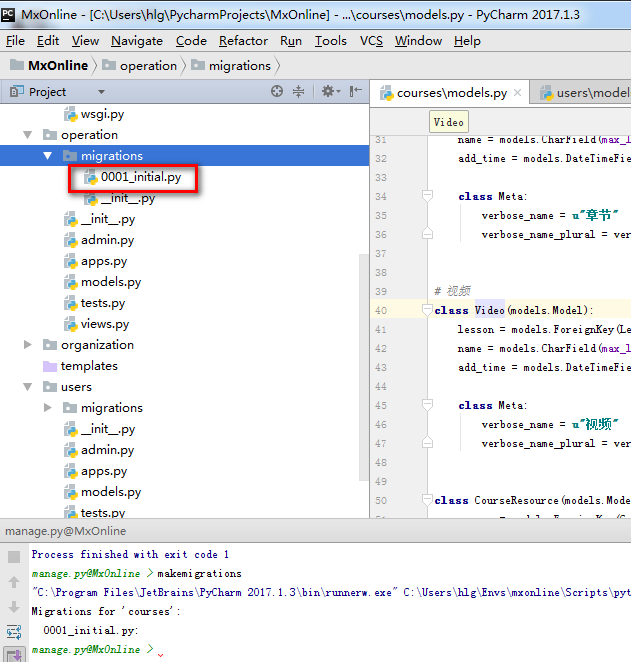Open the Refactor menu
This screenshot has height=662, width=631.
click(243, 41)
